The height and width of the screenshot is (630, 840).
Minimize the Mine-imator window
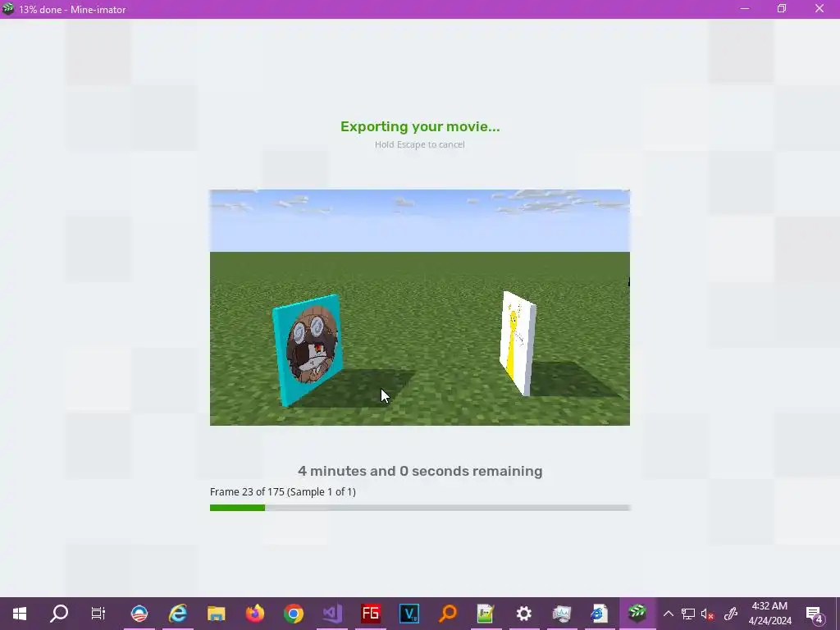pyautogui.click(x=745, y=8)
